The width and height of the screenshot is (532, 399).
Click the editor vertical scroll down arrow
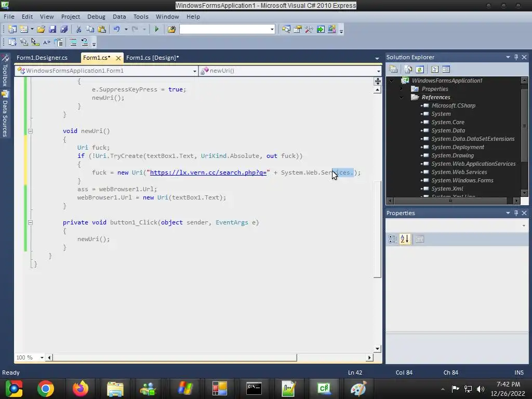click(377, 349)
